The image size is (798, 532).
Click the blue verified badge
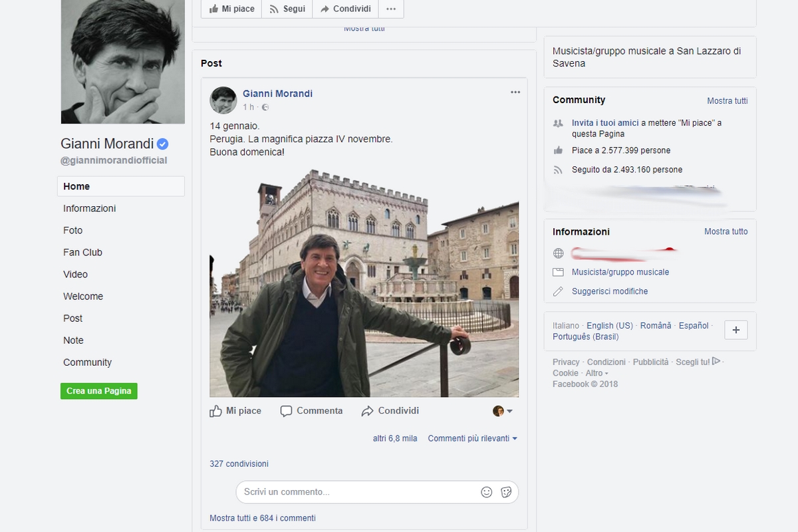[x=162, y=144]
